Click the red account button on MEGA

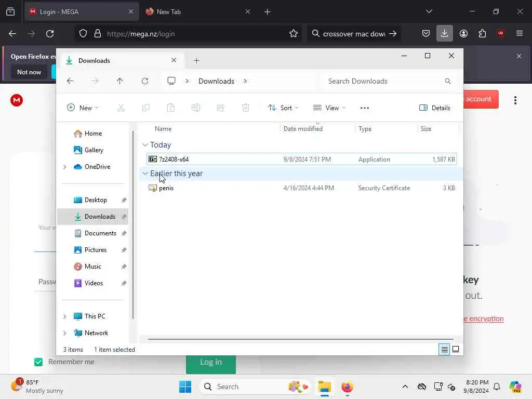coord(481,99)
